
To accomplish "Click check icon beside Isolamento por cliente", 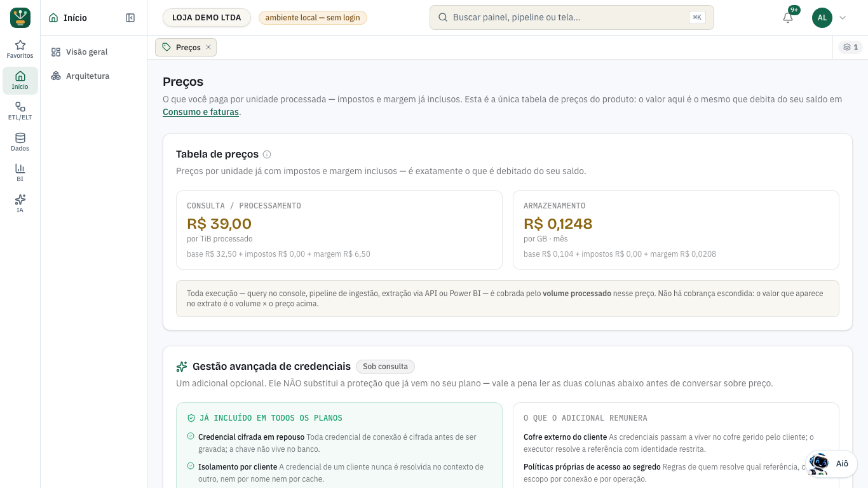I will pyautogui.click(x=191, y=466).
